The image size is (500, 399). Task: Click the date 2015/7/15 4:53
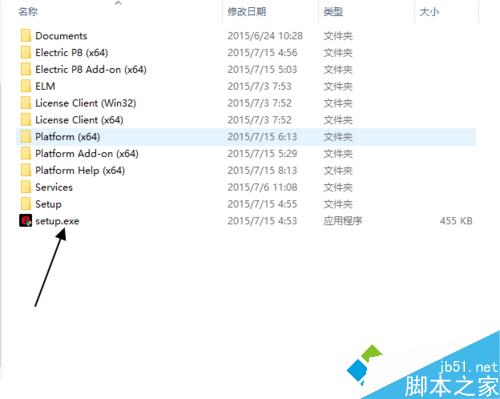point(262,221)
